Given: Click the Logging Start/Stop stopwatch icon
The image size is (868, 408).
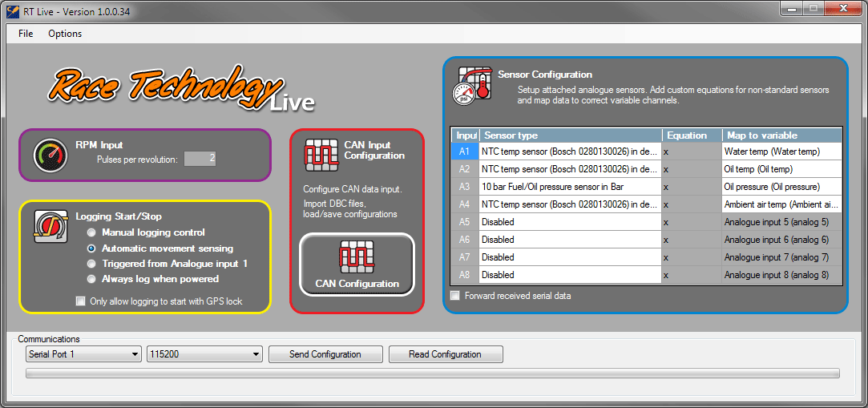Looking at the screenshot, I should coord(50,227).
